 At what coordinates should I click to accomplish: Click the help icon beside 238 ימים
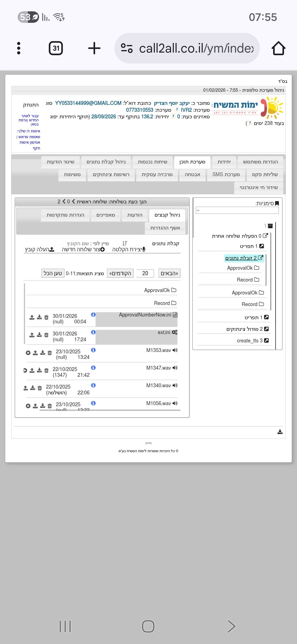pos(250,123)
